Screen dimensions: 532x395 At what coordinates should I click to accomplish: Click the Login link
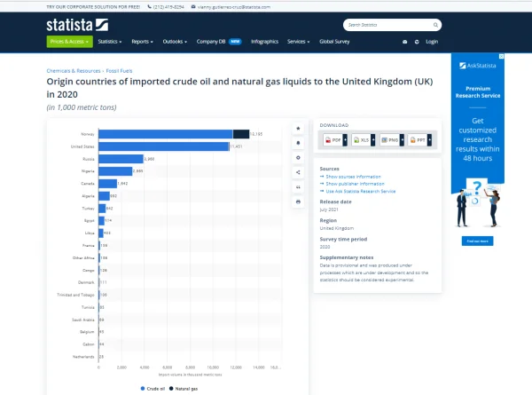click(x=432, y=42)
